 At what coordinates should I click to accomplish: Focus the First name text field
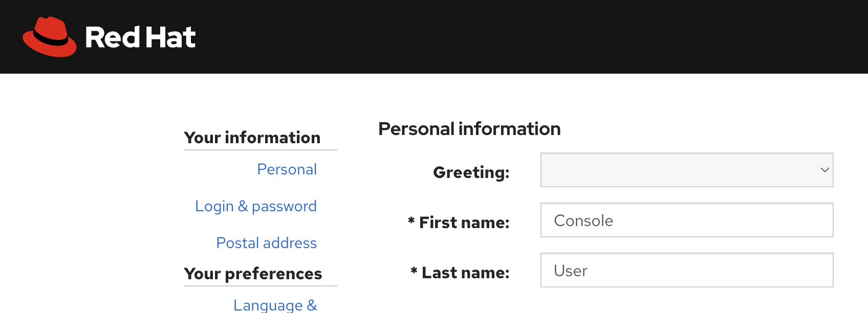pyautogui.click(x=686, y=220)
